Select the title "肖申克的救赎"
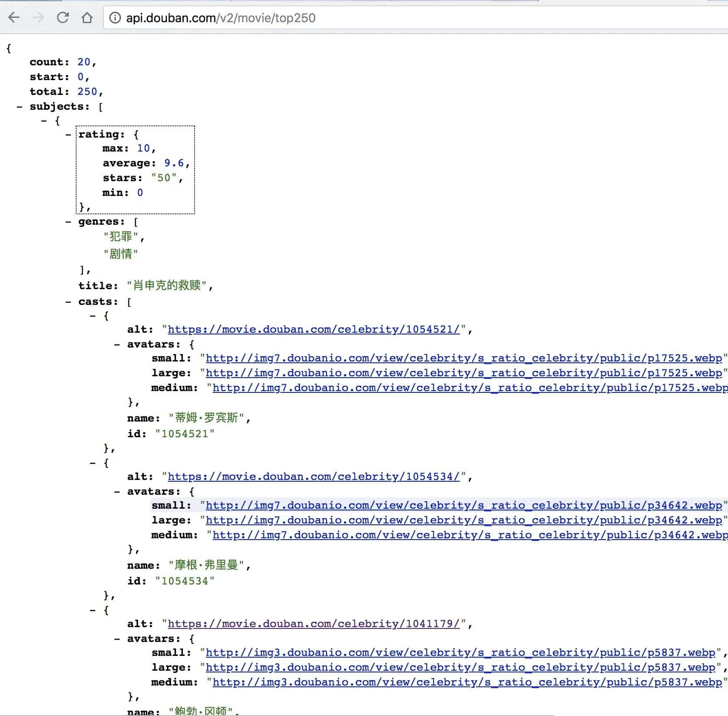 click(x=167, y=286)
